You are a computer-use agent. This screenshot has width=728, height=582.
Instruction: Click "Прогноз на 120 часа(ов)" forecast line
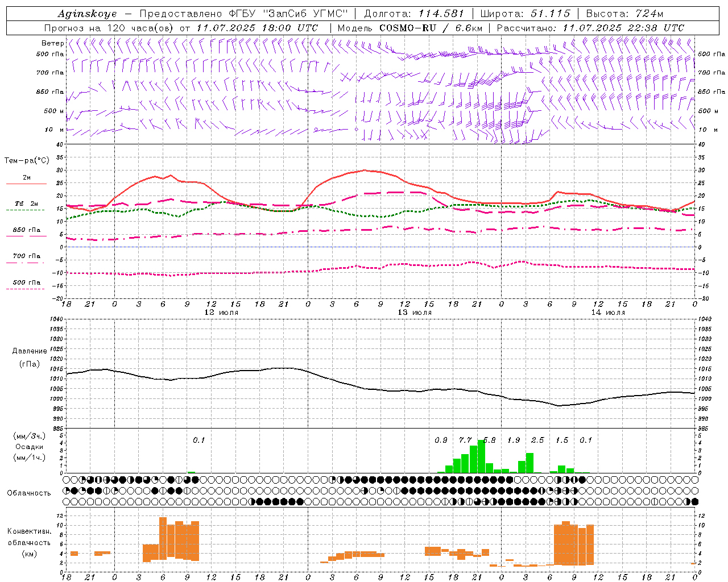pos(110,28)
